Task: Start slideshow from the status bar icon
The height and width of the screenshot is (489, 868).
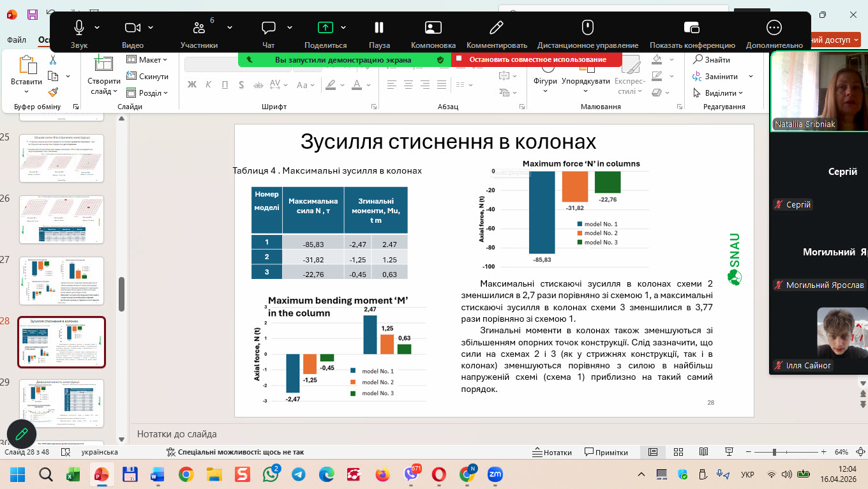Action: click(x=729, y=452)
